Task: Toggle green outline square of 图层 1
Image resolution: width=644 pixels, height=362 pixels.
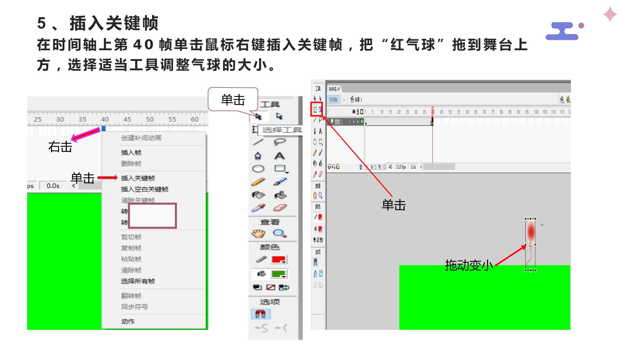Action: 362,121
